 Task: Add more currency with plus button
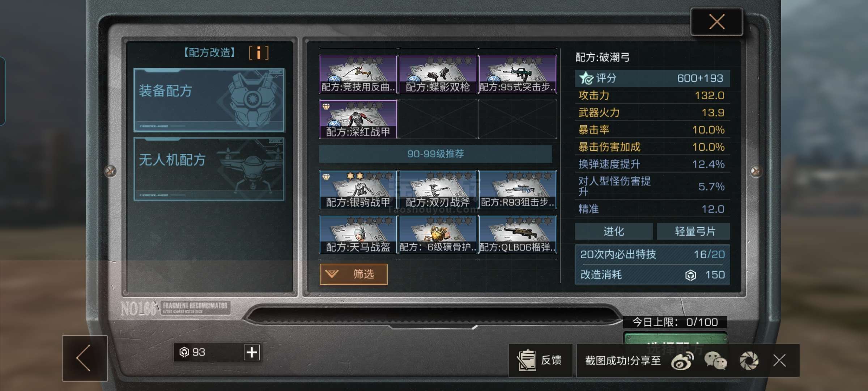click(x=252, y=352)
